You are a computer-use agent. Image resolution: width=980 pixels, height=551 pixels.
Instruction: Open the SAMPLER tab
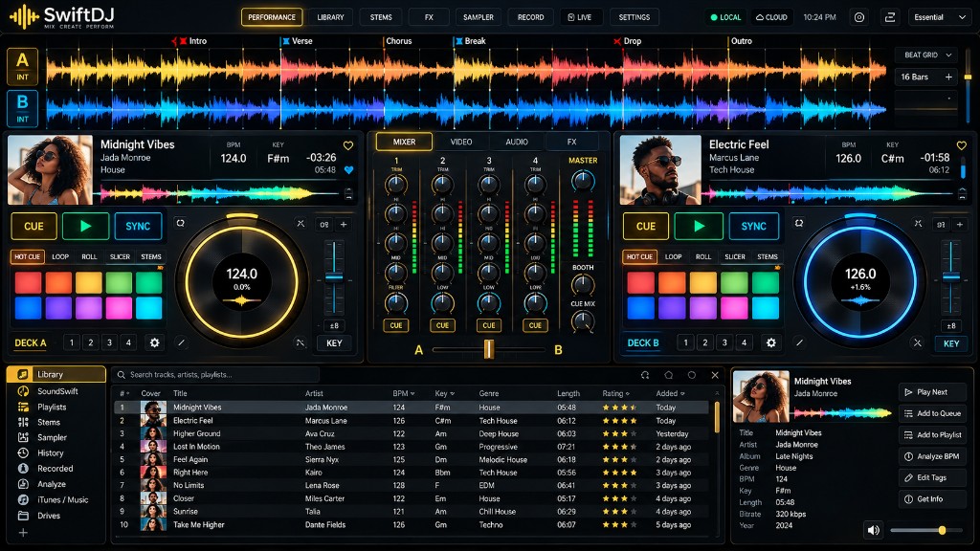click(479, 17)
